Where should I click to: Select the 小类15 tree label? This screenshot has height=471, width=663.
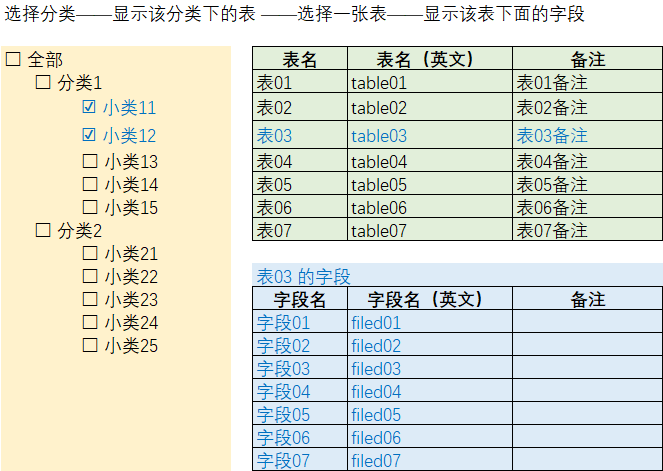pos(131,208)
